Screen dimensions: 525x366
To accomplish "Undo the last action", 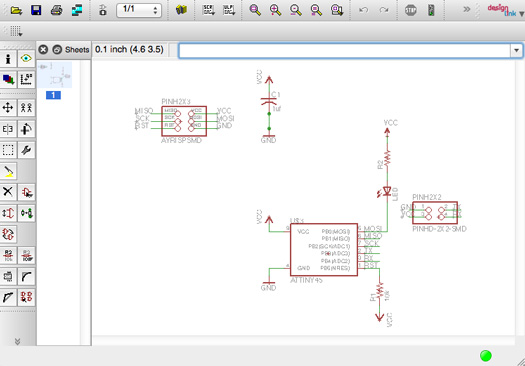I will (363, 10).
